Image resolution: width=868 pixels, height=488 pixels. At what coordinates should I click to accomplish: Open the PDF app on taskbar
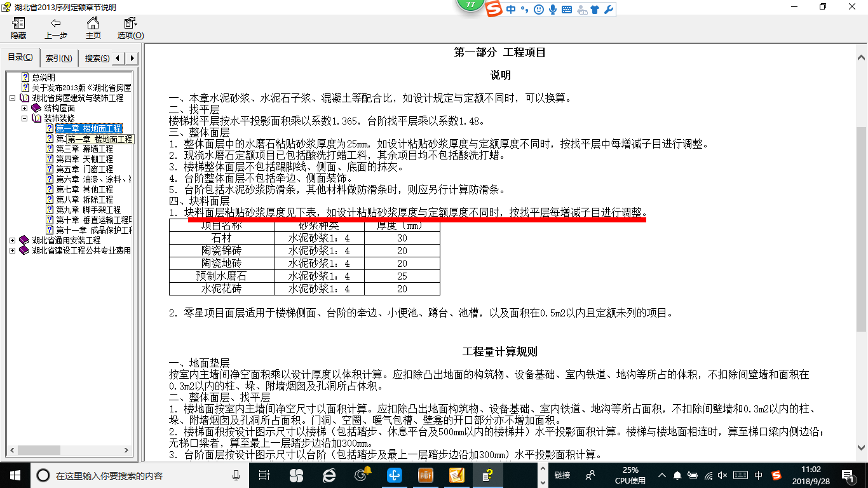point(425,475)
